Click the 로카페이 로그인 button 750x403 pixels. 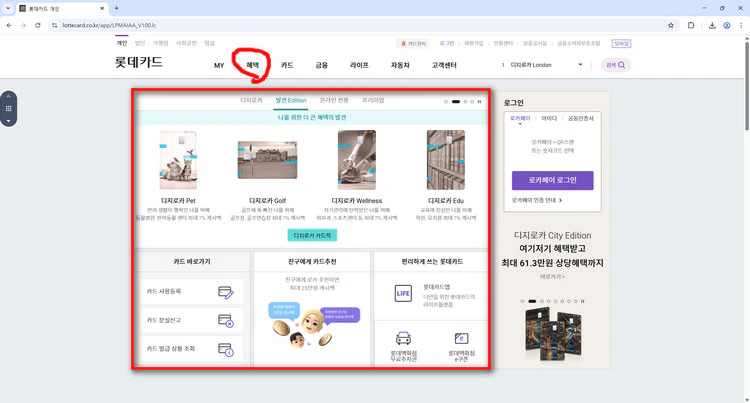(x=552, y=180)
